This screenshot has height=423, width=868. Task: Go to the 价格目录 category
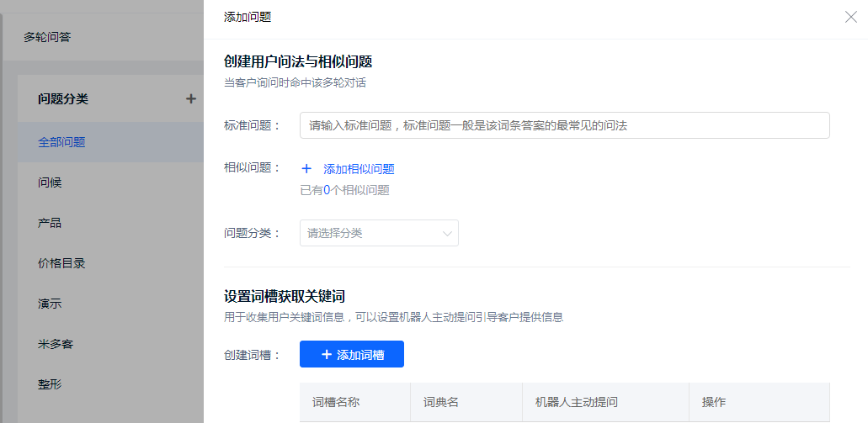coord(61,263)
